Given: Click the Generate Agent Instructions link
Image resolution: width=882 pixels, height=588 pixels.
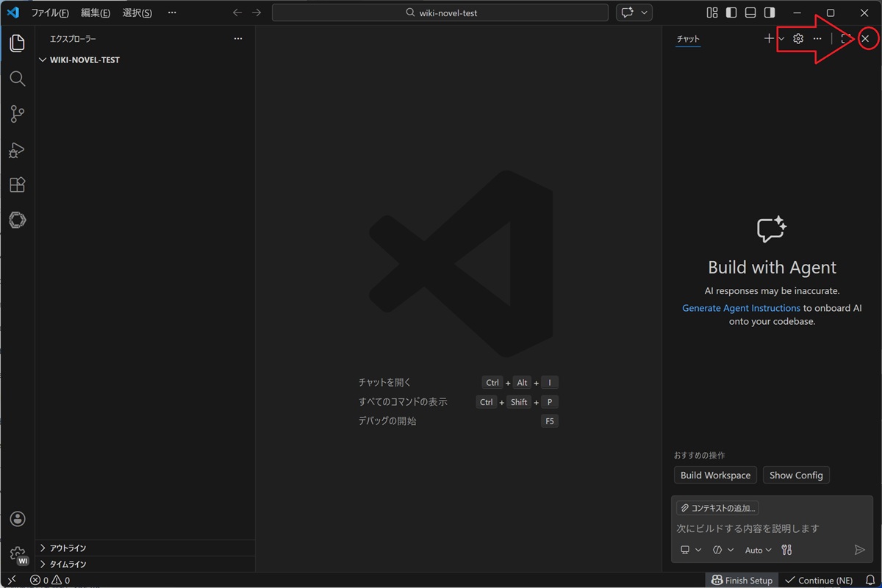Looking at the screenshot, I should (x=741, y=308).
